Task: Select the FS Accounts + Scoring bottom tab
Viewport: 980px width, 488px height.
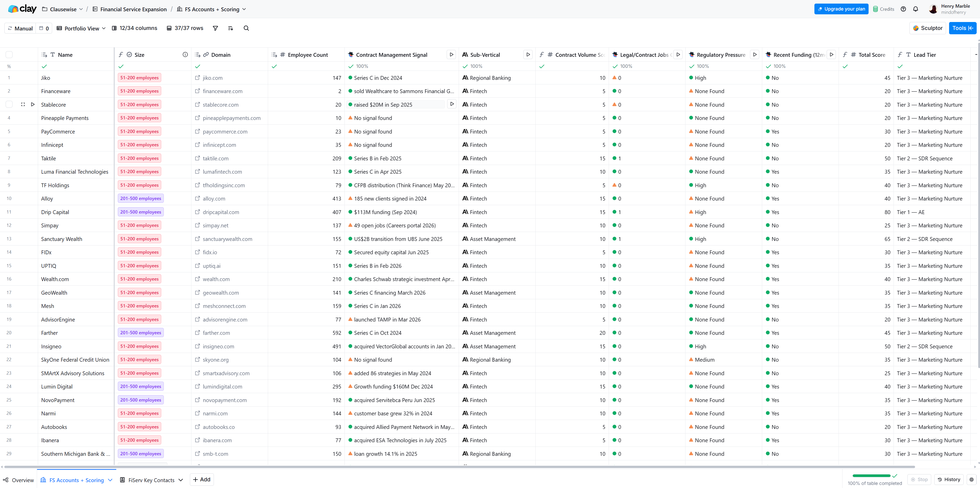Action: [x=76, y=480]
